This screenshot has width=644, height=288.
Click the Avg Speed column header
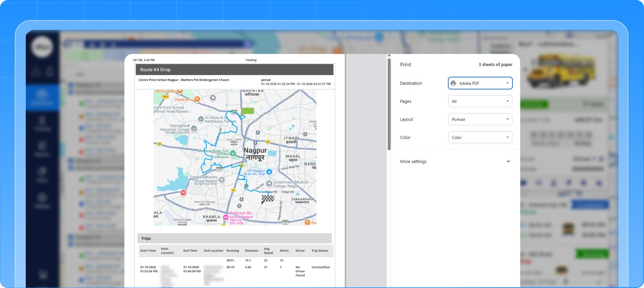268,251
